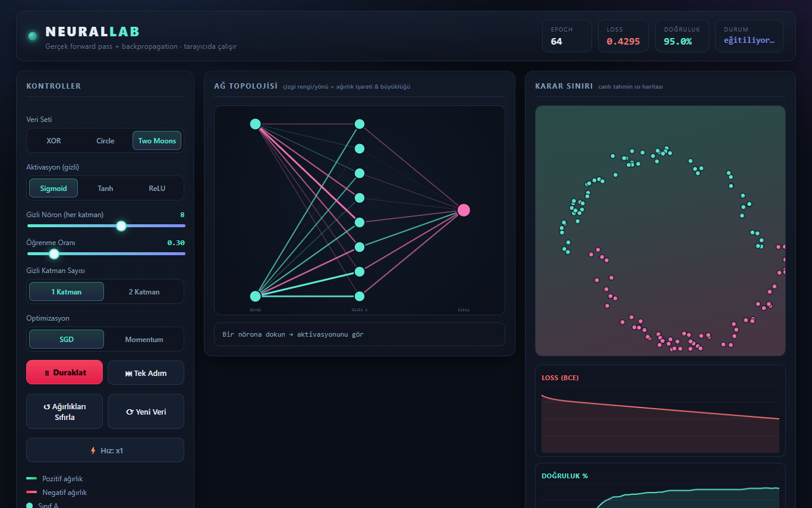Screen dimensions: 812x508
Task: Select the XOR dataset option
Action: coord(53,141)
